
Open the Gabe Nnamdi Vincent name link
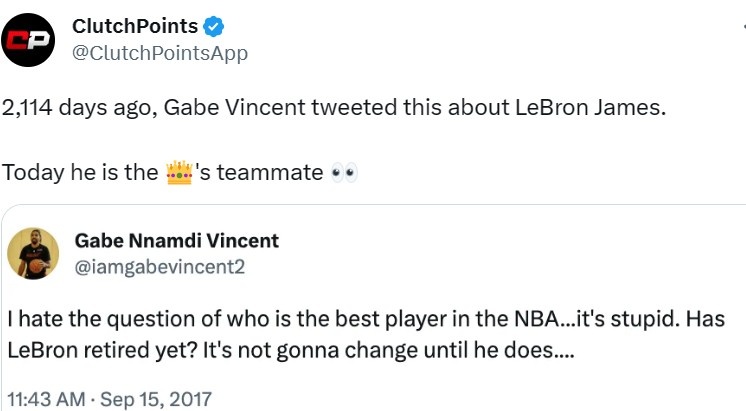177,241
